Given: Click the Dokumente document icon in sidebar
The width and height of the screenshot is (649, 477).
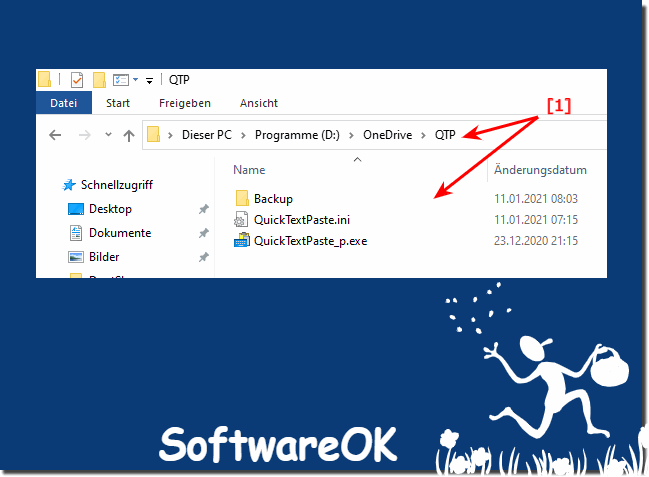Looking at the screenshot, I should click(76, 233).
